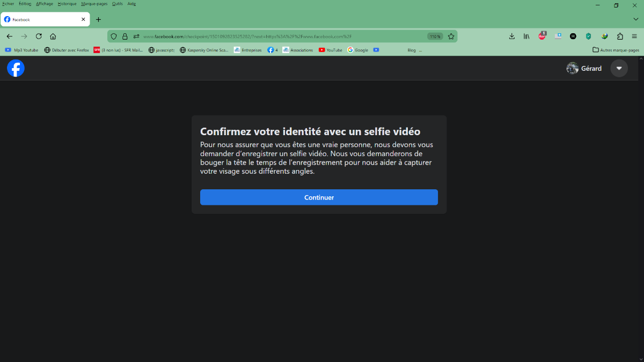This screenshot has width=644, height=362.
Task: Minimize the Firefox window
Action: 598,5
